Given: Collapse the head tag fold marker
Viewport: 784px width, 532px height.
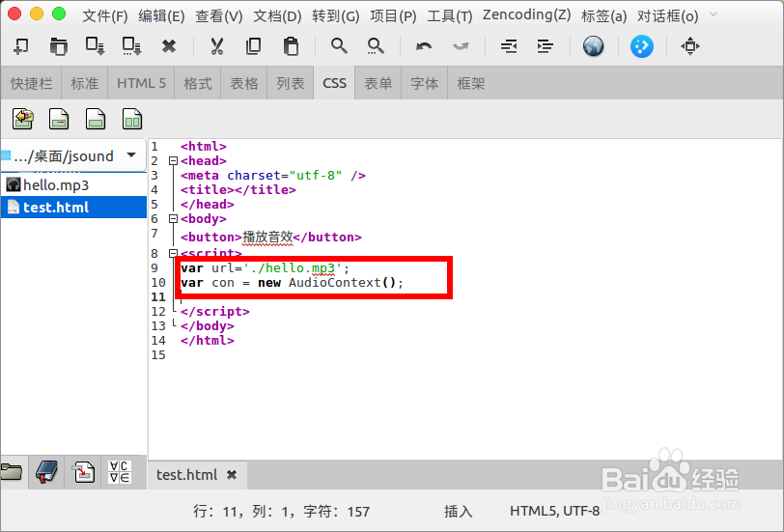Looking at the screenshot, I should (x=173, y=161).
